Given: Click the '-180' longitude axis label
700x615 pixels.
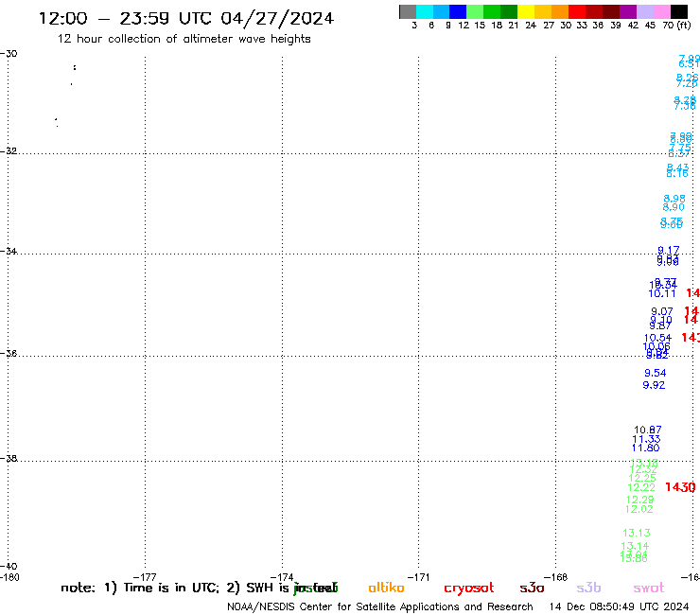Looking at the screenshot, I should tap(9, 577).
